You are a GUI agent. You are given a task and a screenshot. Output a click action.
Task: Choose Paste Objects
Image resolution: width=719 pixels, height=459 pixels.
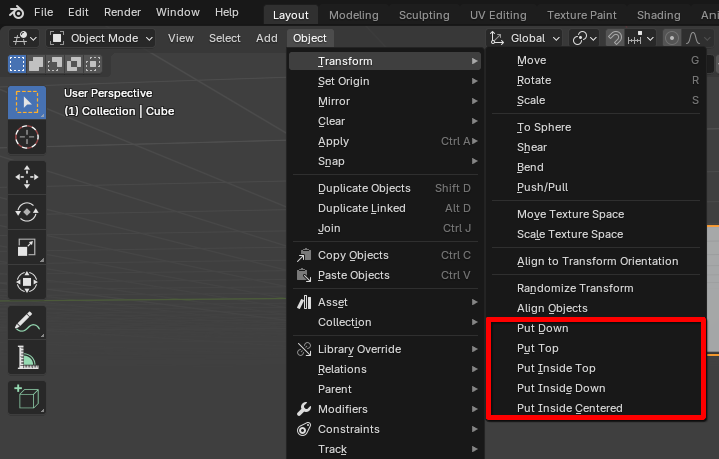(x=385, y=275)
